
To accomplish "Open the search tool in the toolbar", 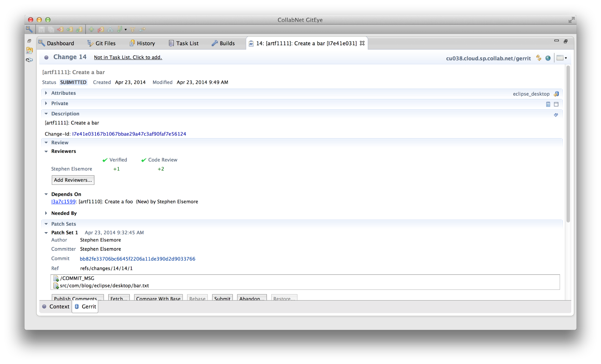I will coord(29,29).
